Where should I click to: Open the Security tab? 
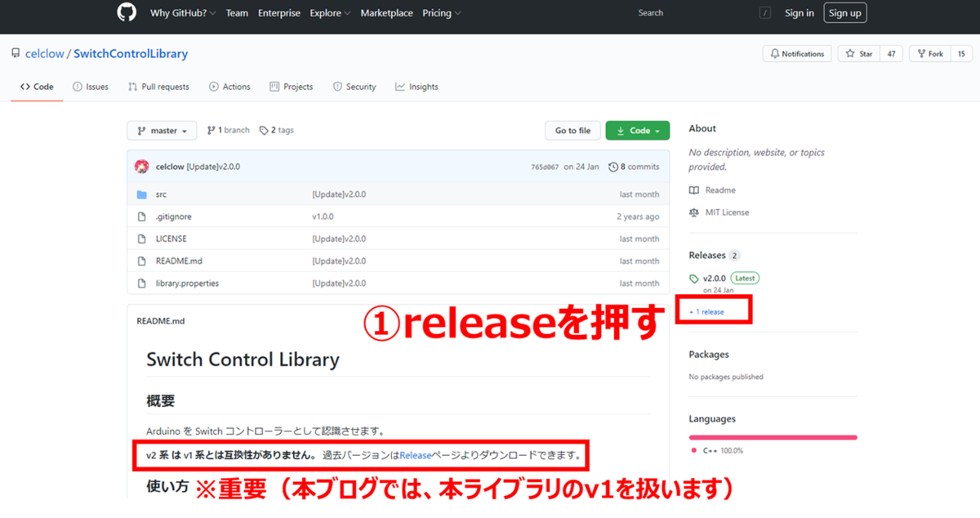pyautogui.click(x=354, y=87)
